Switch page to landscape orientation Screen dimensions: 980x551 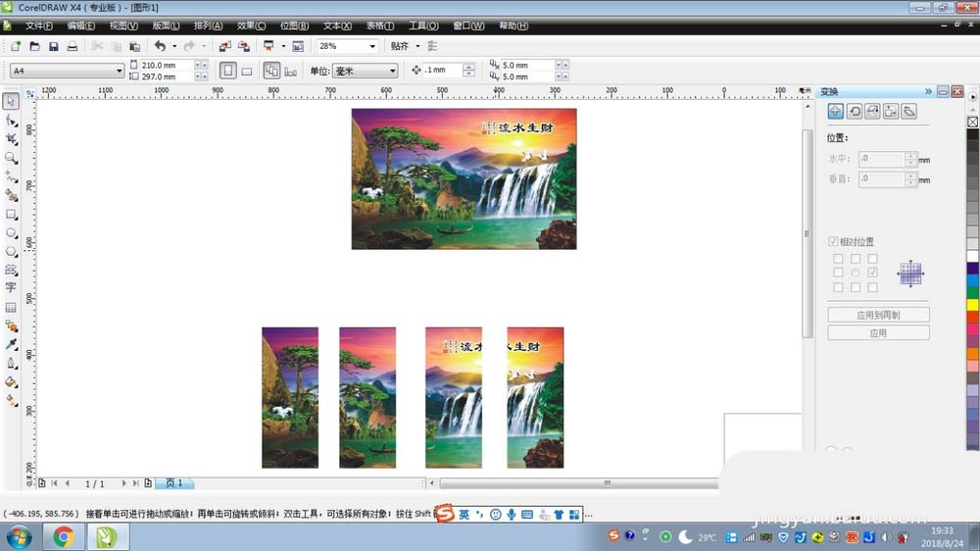coord(247,72)
